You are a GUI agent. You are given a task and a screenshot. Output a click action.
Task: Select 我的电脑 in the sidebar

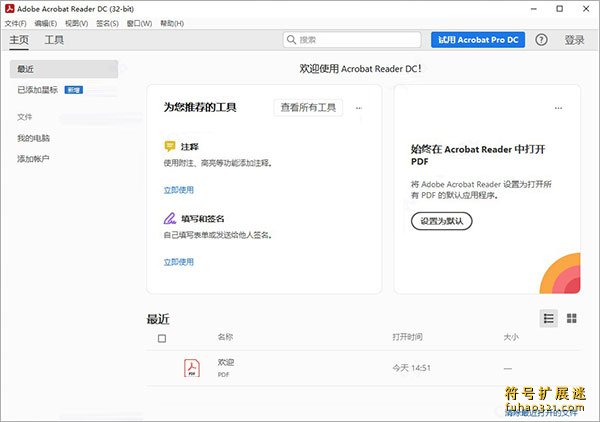tap(33, 138)
